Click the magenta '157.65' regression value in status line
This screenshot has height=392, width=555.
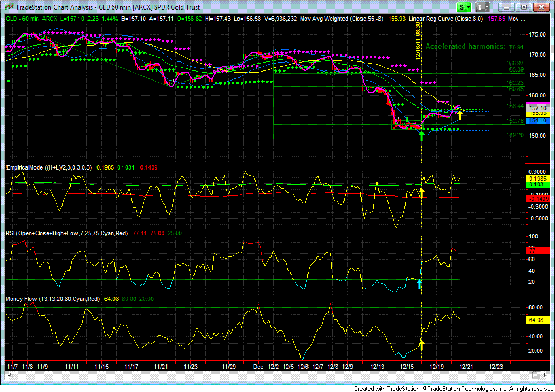click(x=496, y=19)
